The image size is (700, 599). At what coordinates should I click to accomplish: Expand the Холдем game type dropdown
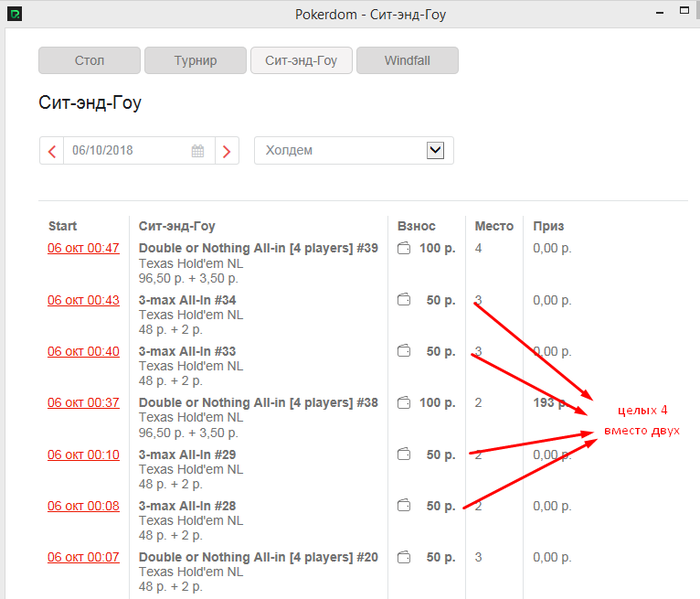tap(435, 150)
